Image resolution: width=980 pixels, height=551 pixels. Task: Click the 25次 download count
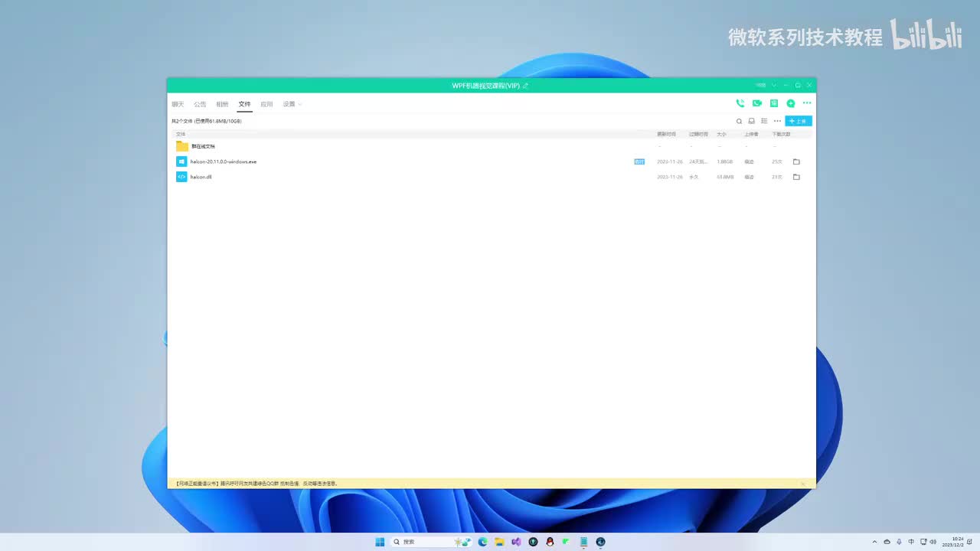(x=777, y=161)
